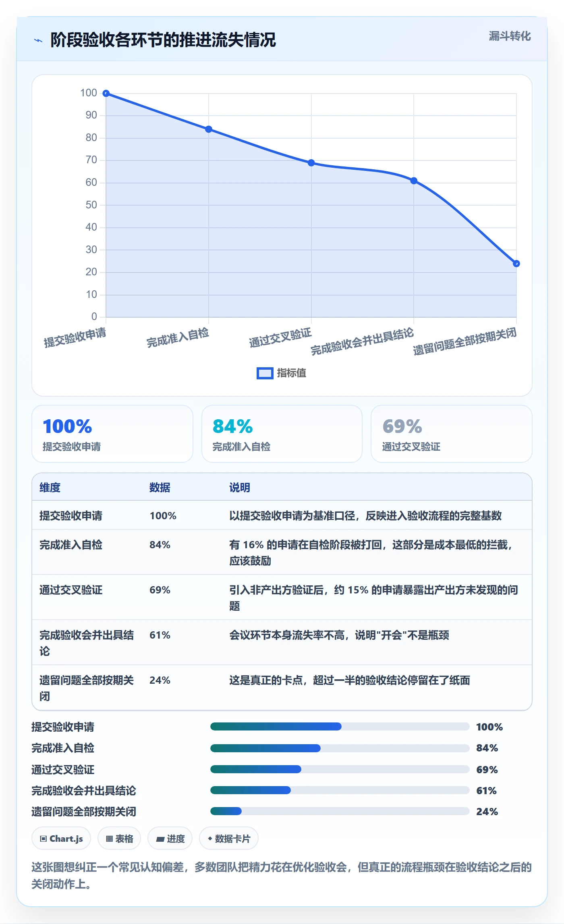This screenshot has width=564, height=924.
Task: Click the 提交验收申请 progress bar
Action: [x=340, y=726]
